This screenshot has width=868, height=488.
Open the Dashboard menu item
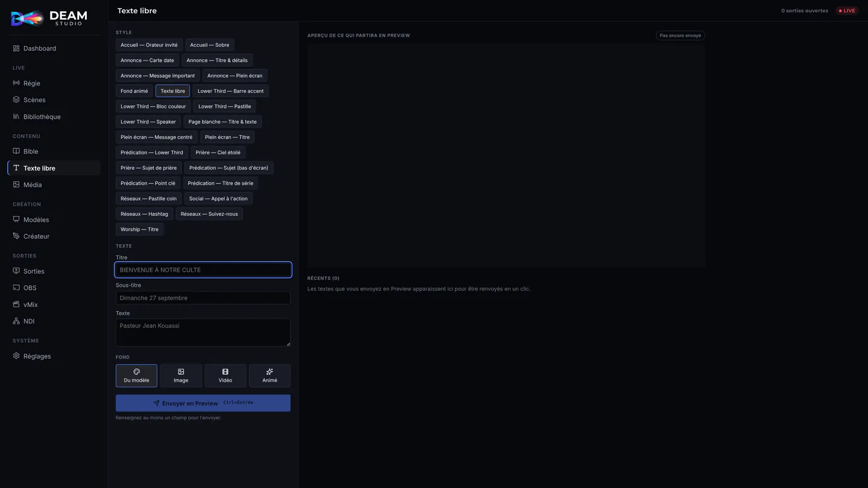click(54, 48)
